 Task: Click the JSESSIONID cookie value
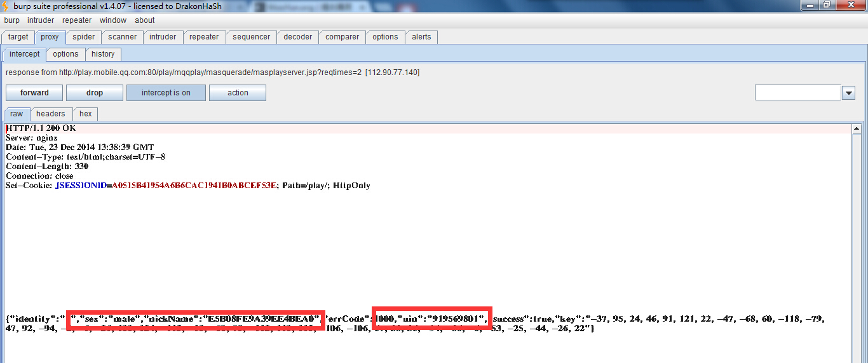tap(194, 186)
